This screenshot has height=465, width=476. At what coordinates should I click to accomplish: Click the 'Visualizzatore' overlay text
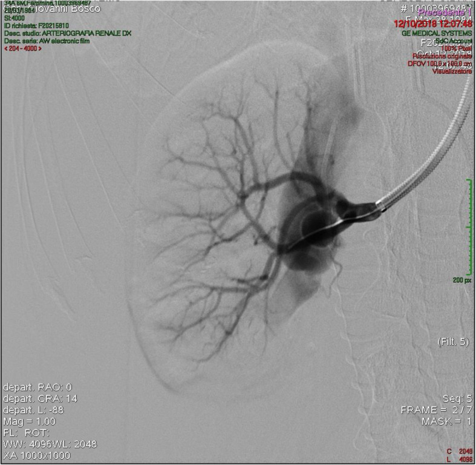[452, 71]
